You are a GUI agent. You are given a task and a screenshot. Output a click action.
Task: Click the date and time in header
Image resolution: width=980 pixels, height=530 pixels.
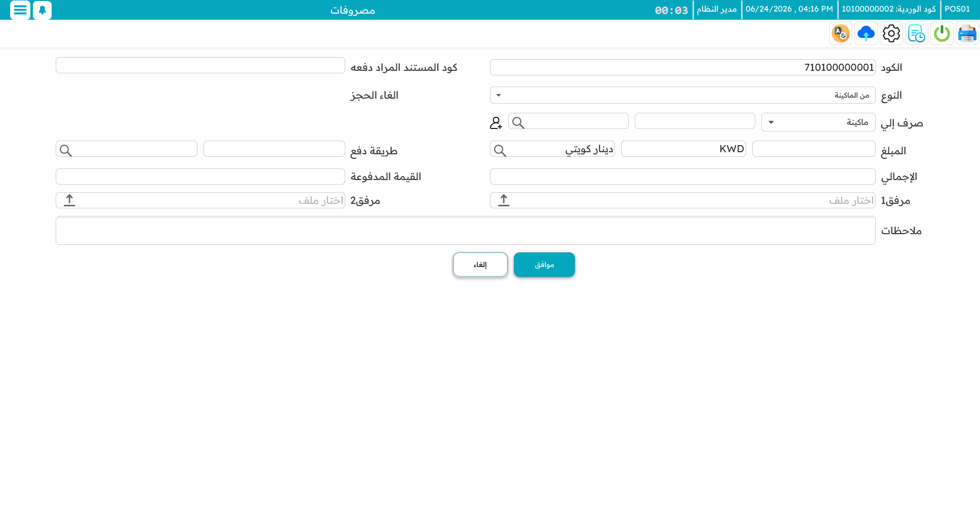[x=789, y=9]
